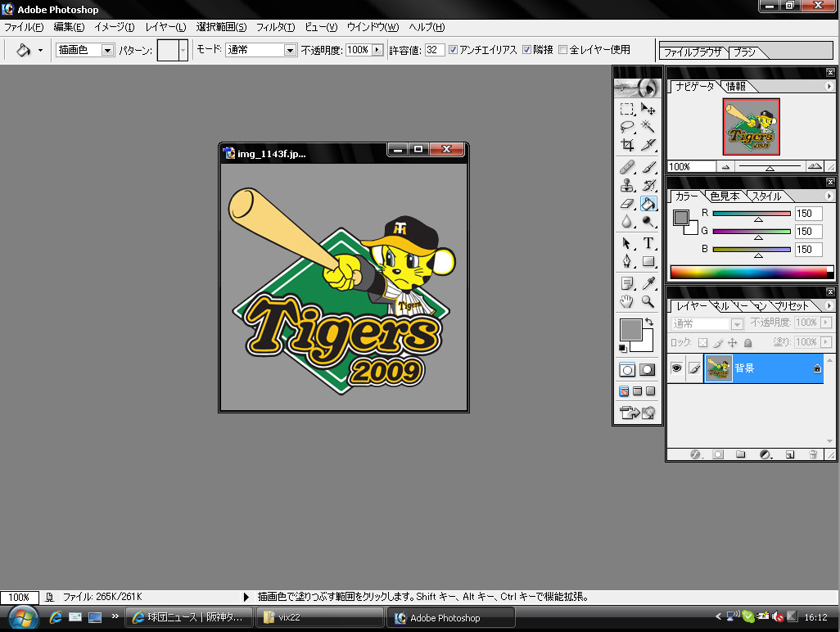This screenshot has height=632, width=840.
Task: Open the tool preset picker arrow
Action: tap(40, 50)
